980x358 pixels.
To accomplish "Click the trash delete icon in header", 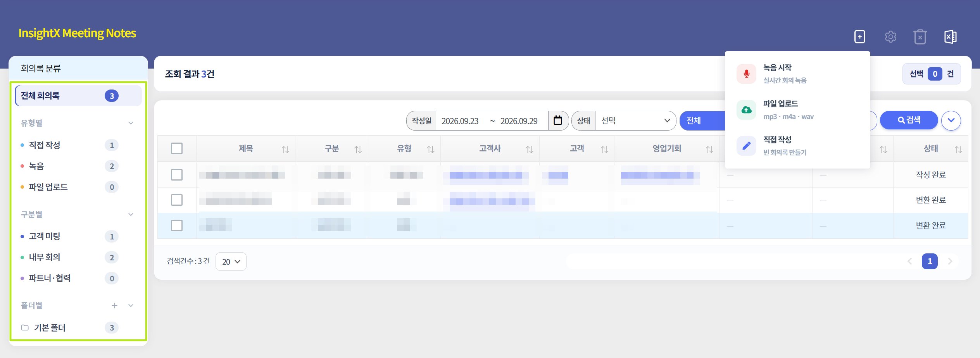I will pyautogui.click(x=920, y=37).
